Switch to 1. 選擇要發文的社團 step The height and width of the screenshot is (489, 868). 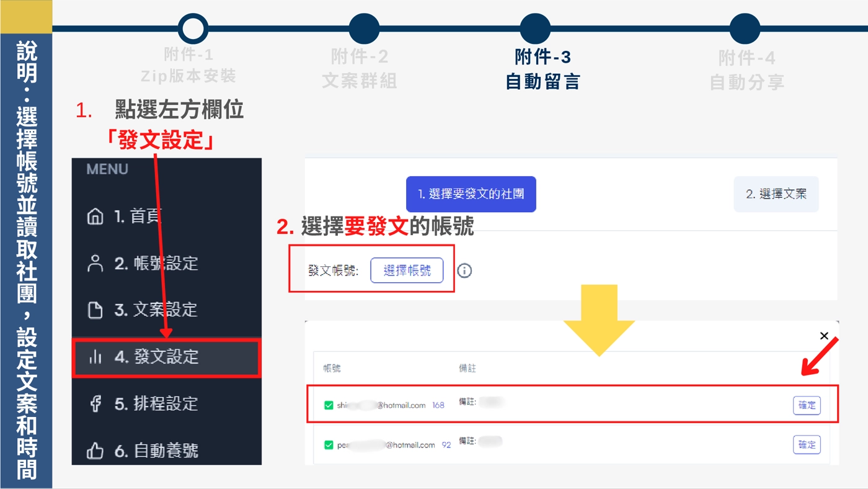(471, 194)
